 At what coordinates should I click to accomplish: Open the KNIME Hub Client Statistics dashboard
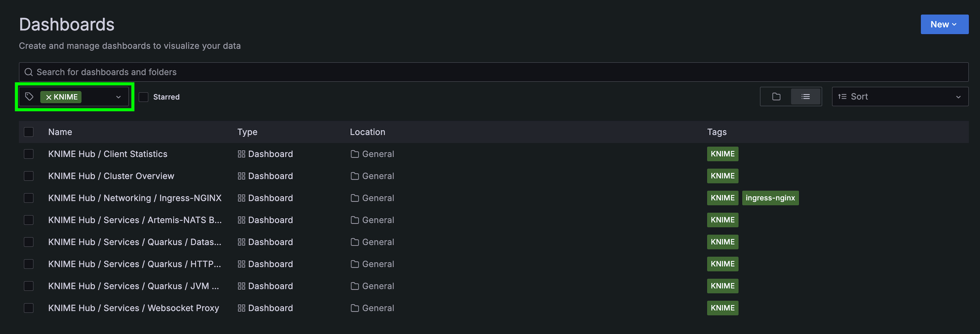tap(108, 154)
